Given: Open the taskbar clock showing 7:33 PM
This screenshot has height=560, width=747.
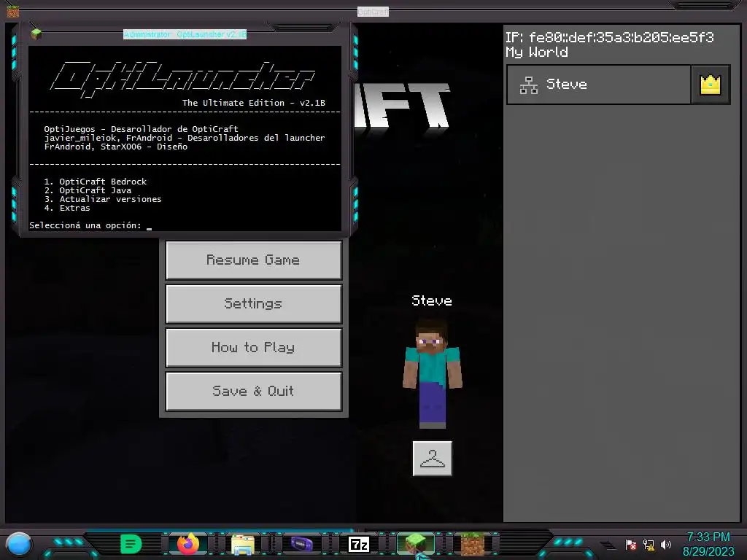Looking at the screenshot, I should point(708,537).
